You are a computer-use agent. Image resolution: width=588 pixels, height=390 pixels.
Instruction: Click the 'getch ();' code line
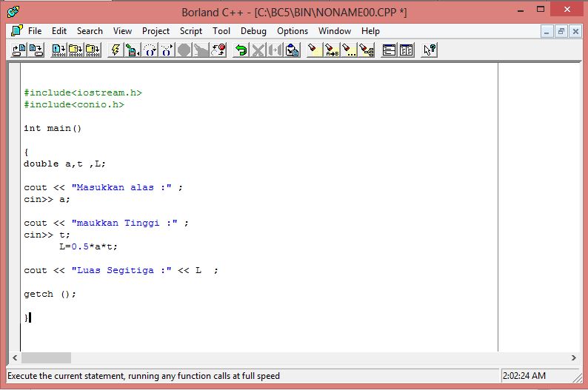point(50,294)
